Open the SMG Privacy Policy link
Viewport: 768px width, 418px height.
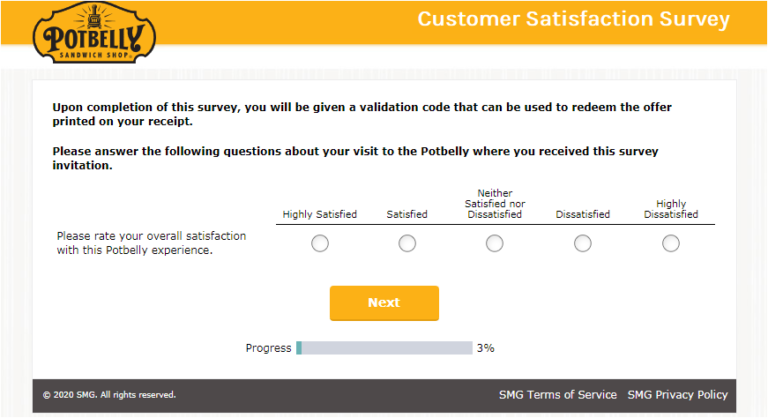point(677,394)
